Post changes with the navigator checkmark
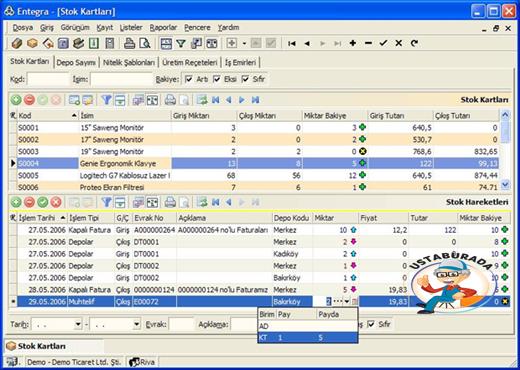The height and width of the screenshot is (370, 520). (383, 43)
